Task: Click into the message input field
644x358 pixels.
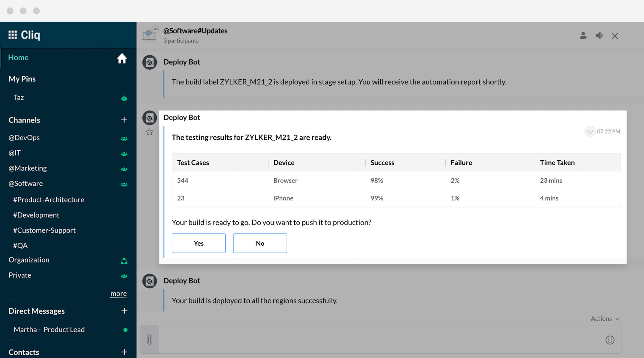Action: 380,339
